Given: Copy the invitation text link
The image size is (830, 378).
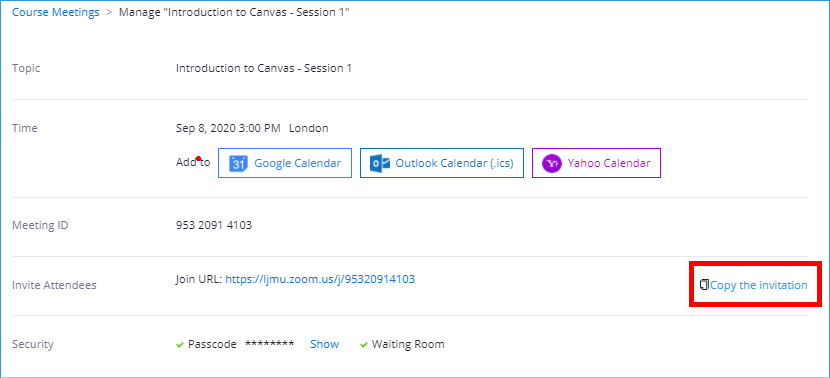Looking at the screenshot, I should pos(759,285).
